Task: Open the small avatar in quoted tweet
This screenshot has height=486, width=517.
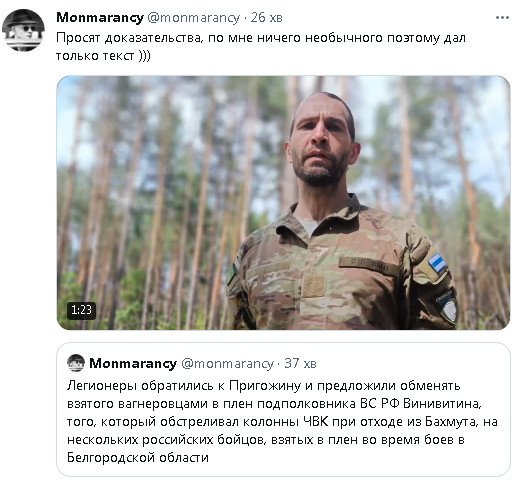Action: [x=76, y=363]
